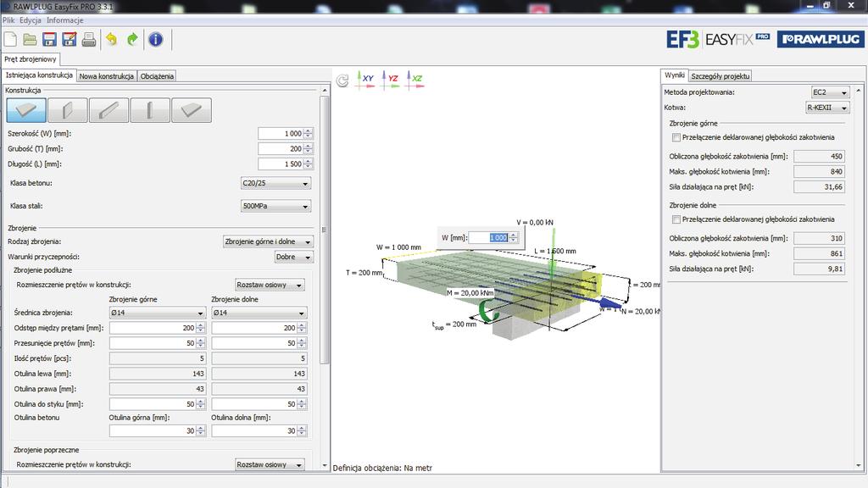Reset the 3D view rotation icon

tap(342, 80)
